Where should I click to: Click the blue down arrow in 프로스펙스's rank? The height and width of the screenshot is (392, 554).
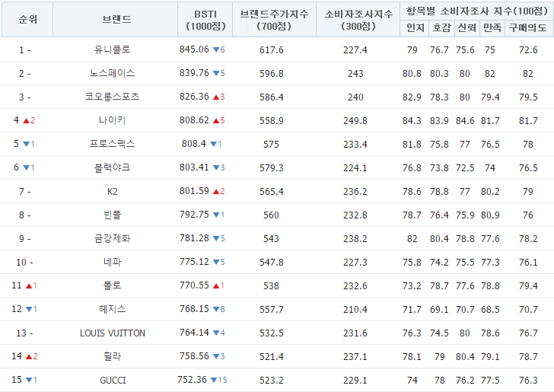coord(26,144)
